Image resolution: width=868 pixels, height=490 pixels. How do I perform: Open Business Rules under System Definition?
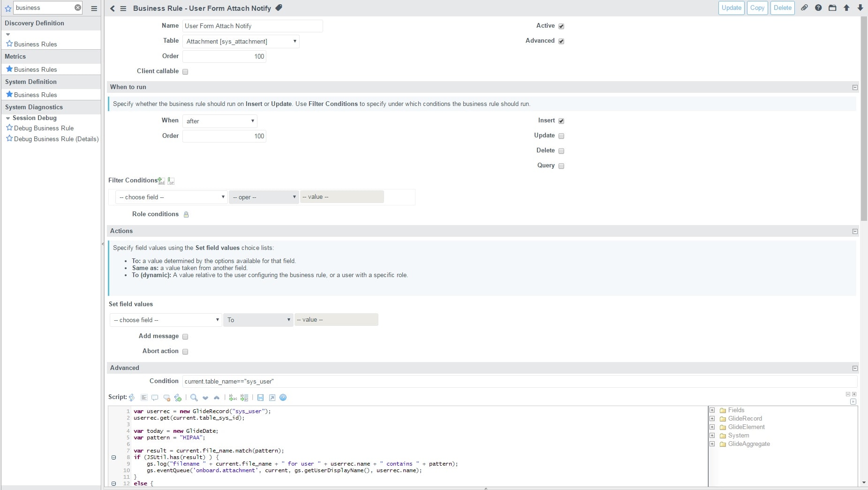pos(36,95)
